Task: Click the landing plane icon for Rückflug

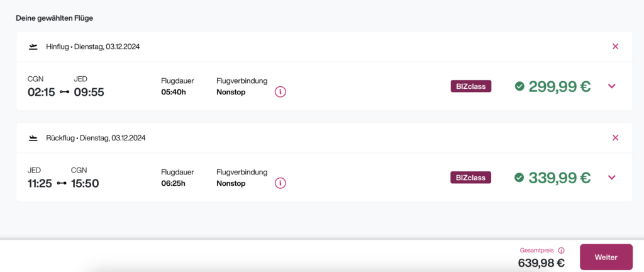Action: [x=33, y=138]
